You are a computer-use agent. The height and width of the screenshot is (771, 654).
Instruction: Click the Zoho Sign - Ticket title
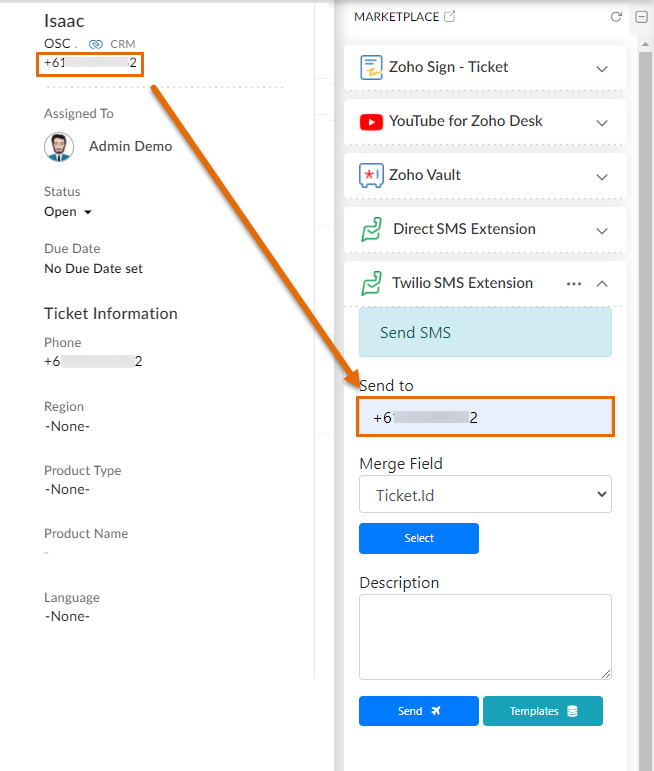[448, 67]
